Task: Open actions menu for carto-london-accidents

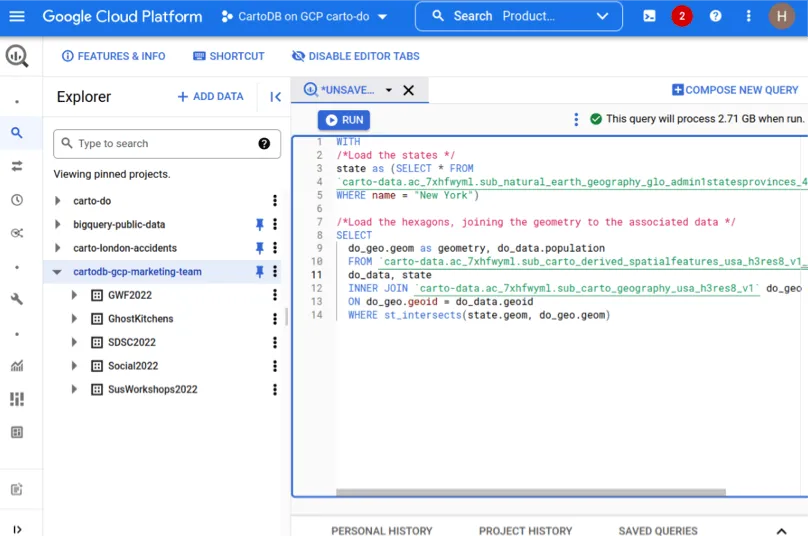Action: [x=275, y=248]
